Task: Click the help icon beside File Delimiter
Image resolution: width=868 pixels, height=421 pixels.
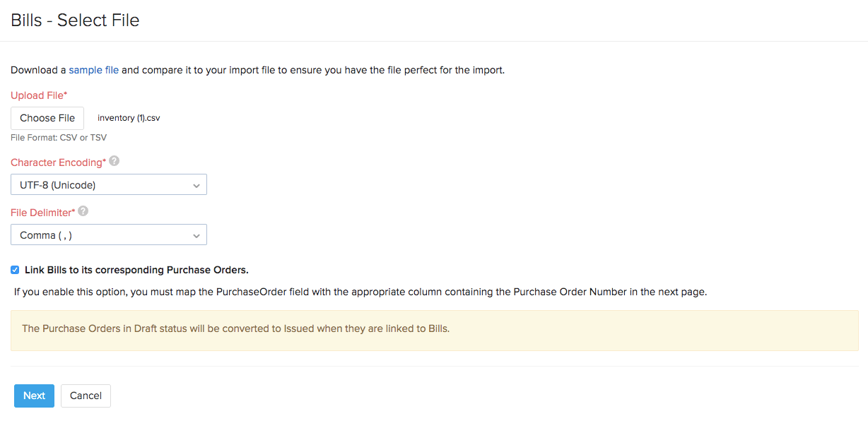Action: point(83,211)
